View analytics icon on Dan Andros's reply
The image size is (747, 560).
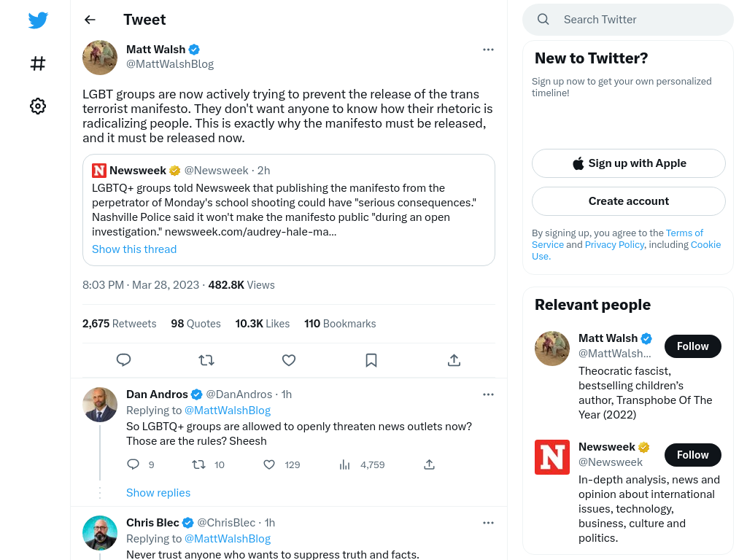click(x=344, y=464)
